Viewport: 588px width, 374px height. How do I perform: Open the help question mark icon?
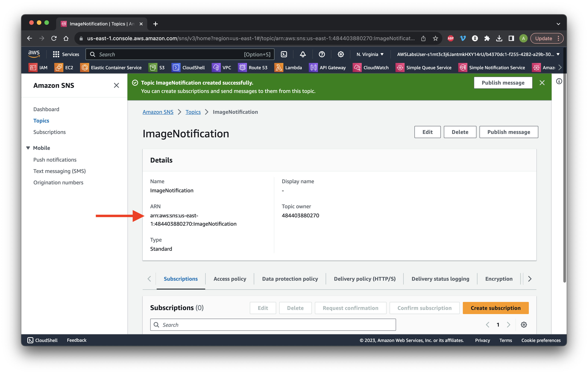pos(322,54)
